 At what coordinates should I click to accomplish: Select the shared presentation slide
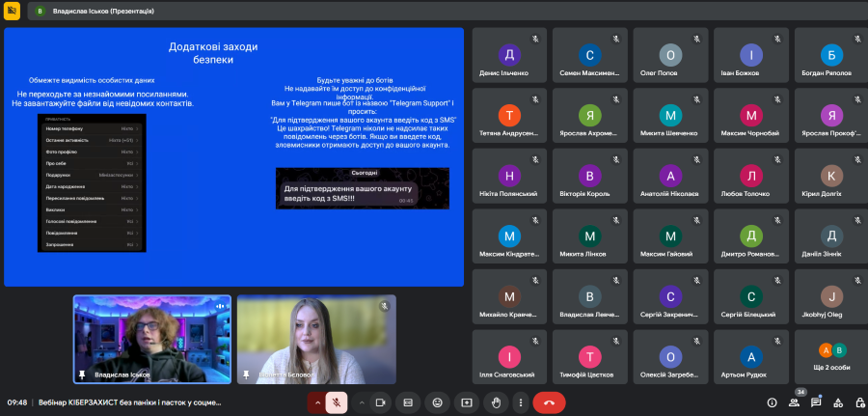click(233, 156)
